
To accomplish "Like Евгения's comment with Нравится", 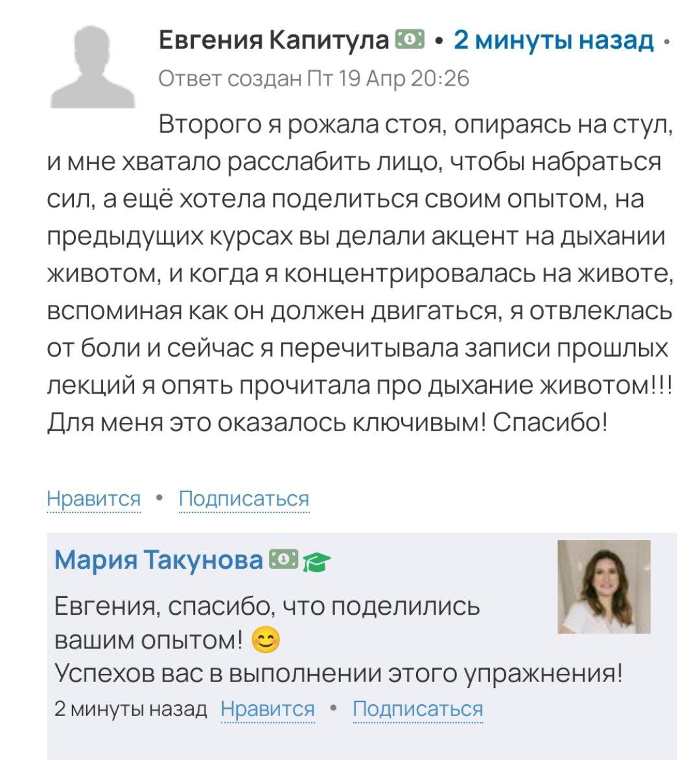I will pyautogui.click(x=94, y=499).
